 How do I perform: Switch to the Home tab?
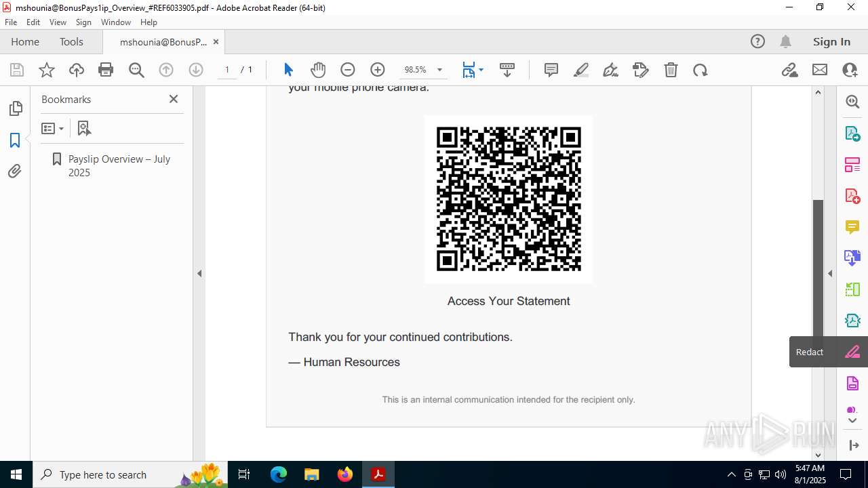coord(25,41)
